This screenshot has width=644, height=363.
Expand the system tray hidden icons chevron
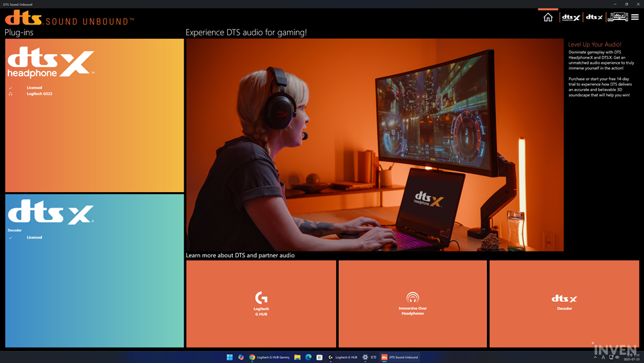pyautogui.click(x=595, y=357)
